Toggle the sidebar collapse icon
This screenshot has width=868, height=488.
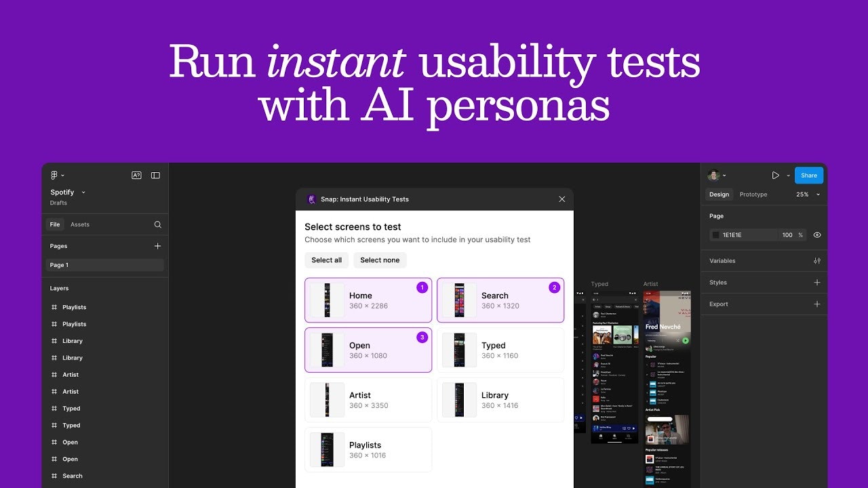[x=155, y=175]
